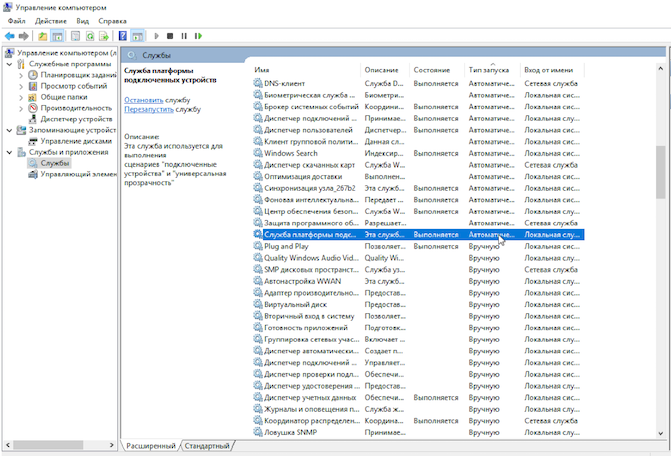
Task: Click gear icon of Windows Search service
Action: click(257, 153)
